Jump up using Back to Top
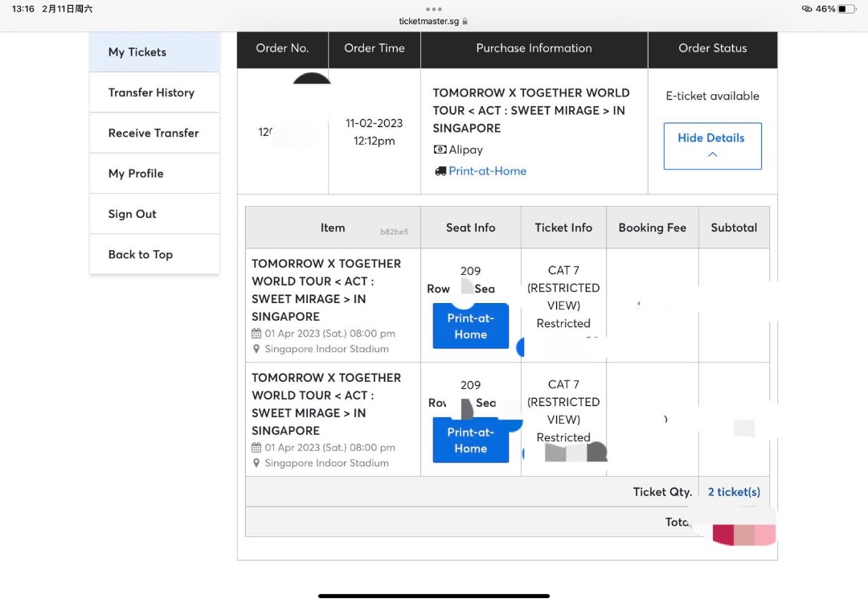868x603 pixels. 154,254
